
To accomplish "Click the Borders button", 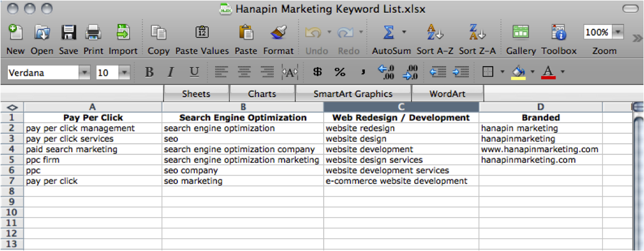I will click(488, 73).
